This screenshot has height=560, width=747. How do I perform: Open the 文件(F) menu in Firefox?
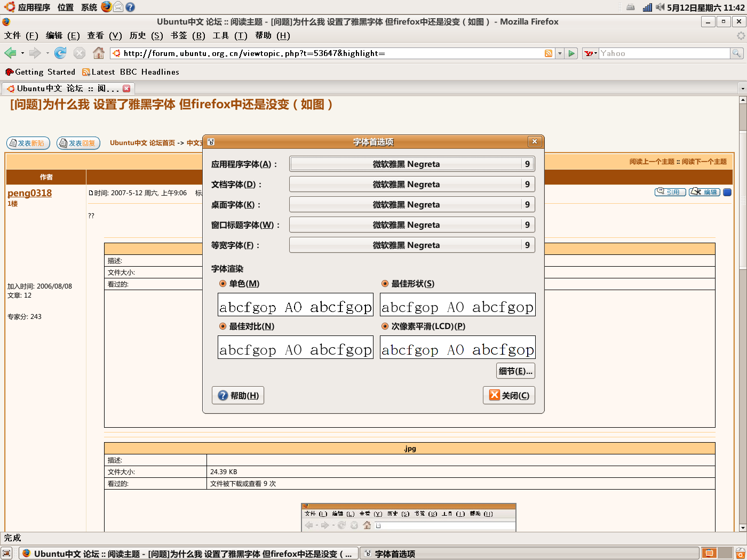[x=21, y=35]
